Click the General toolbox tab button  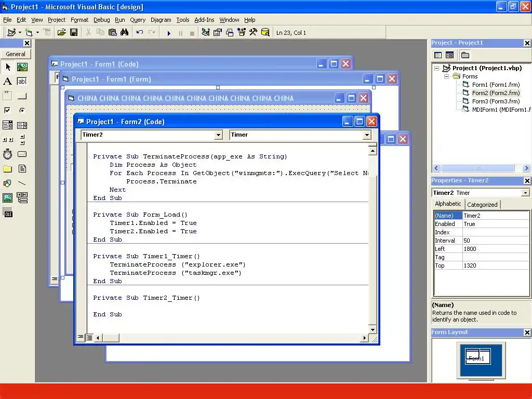(x=16, y=54)
